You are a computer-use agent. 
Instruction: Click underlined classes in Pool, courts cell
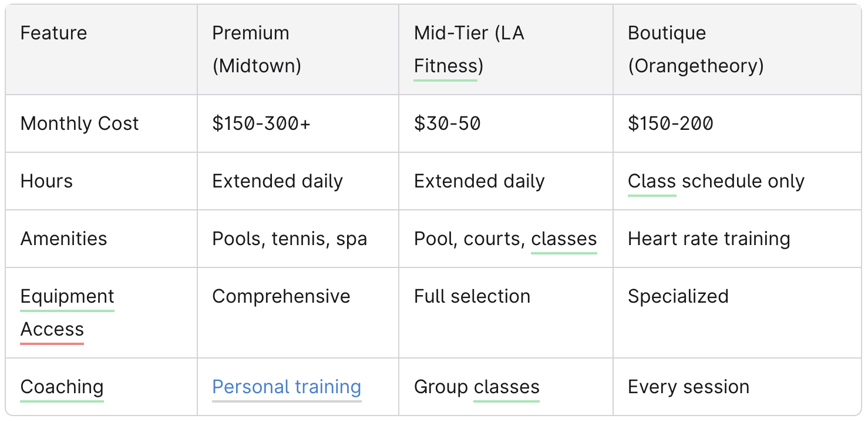pyautogui.click(x=564, y=239)
